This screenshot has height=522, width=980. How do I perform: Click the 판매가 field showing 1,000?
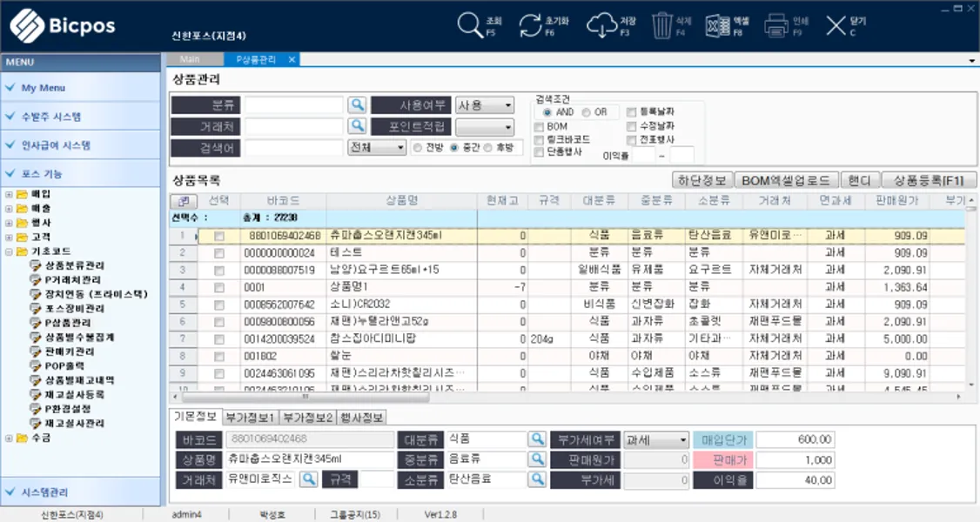(x=795, y=460)
